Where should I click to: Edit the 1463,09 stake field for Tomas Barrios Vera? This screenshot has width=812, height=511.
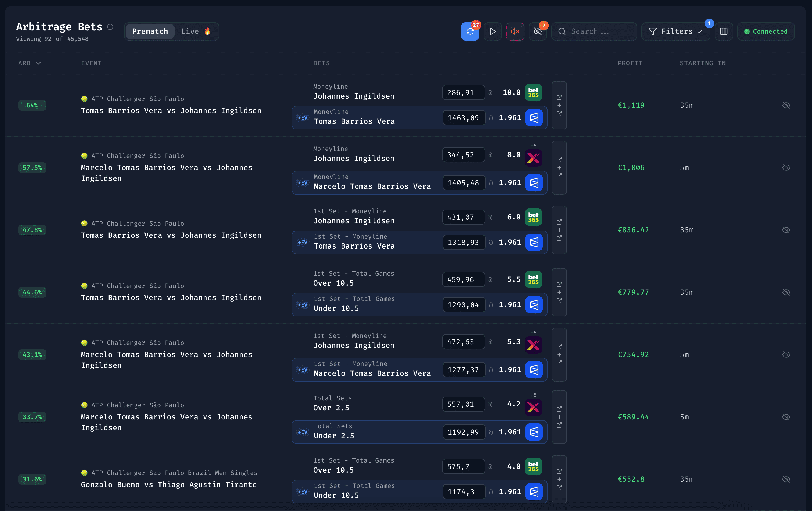point(464,118)
